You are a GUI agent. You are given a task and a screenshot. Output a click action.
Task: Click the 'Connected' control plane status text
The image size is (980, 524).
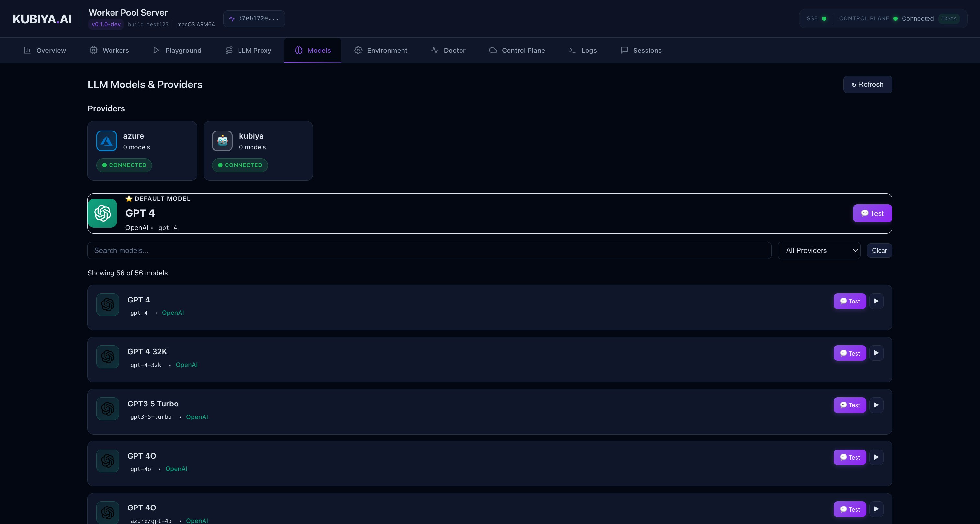(x=917, y=19)
